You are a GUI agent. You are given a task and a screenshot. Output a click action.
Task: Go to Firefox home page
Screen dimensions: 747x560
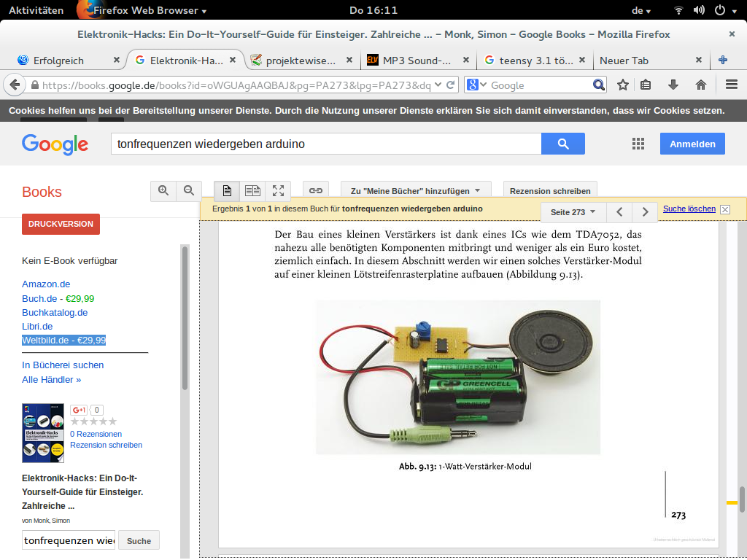tap(701, 85)
